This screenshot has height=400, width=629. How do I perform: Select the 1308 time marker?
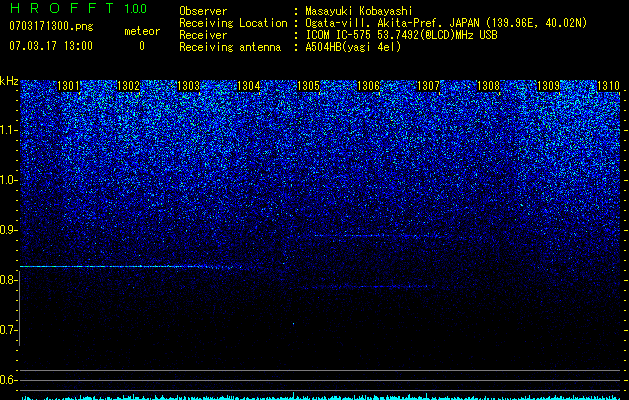tap(488, 85)
